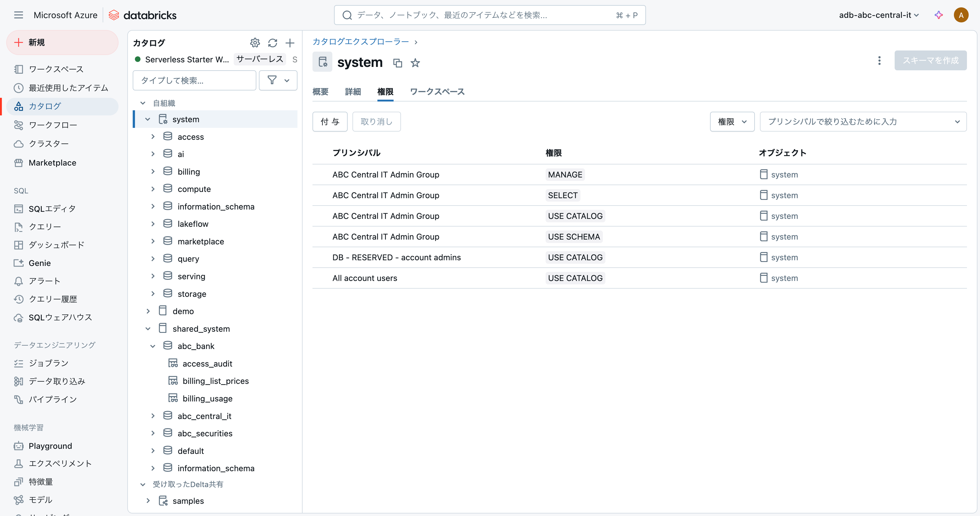980x516 pixels.
Task: Open the user avatar account menu
Action: pyautogui.click(x=961, y=15)
